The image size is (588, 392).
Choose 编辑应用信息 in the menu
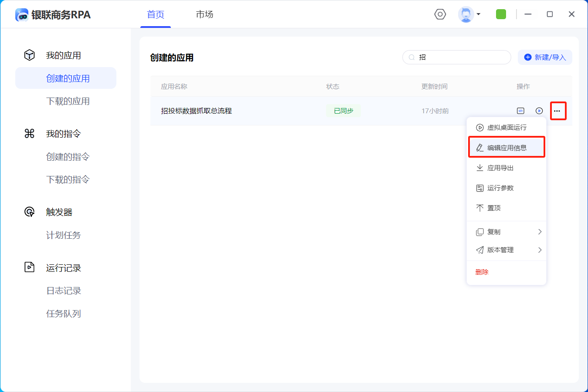pyautogui.click(x=506, y=148)
